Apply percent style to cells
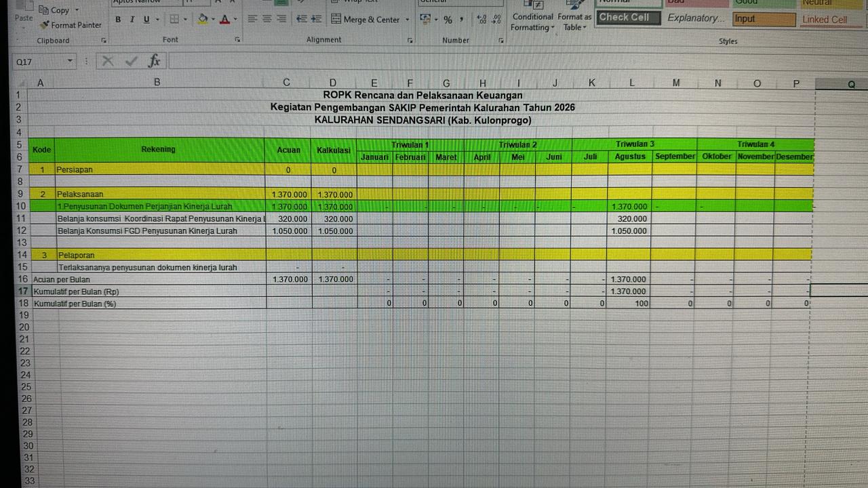This screenshot has width=868, height=488. [448, 20]
